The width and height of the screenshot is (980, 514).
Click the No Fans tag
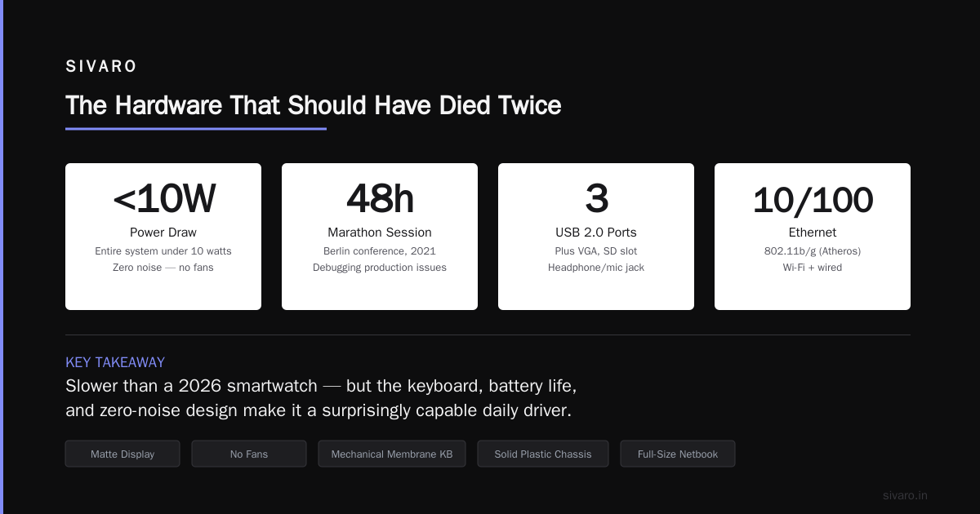(x=249, y=454)
